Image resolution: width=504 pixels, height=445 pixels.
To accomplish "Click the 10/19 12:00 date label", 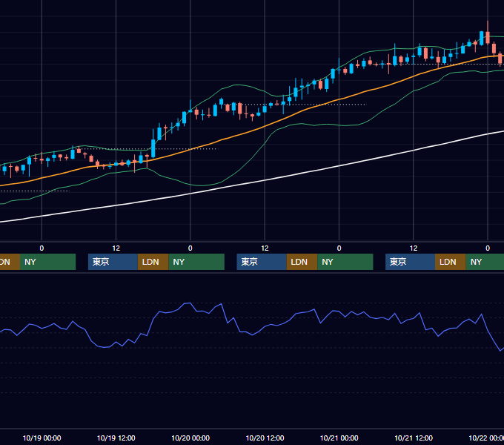I will (116, 438).
